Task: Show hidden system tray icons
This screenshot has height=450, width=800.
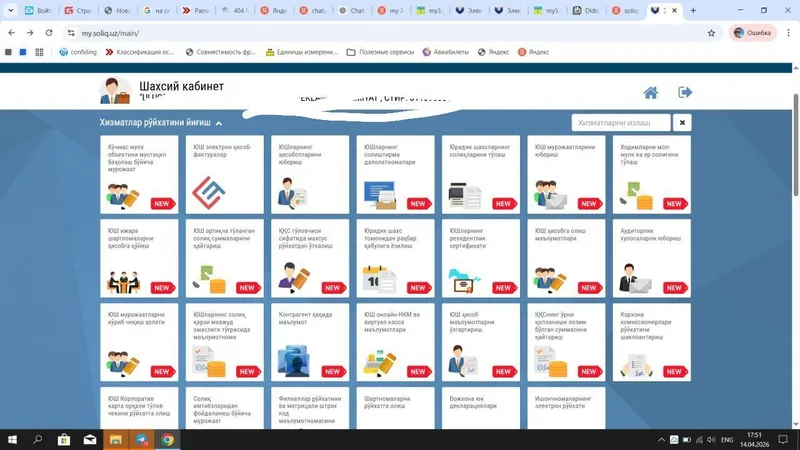Action: click(x=661, y=439)
